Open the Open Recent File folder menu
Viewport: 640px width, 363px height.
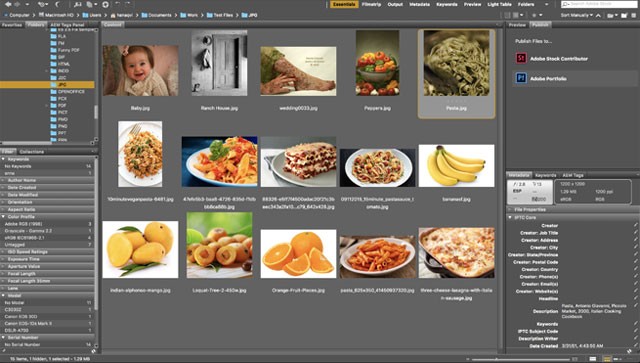pos(612,15)
